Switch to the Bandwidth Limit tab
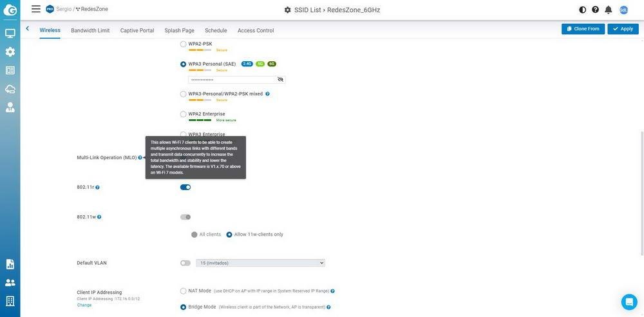This screenshot has height=317, width=644. [x=90, y=30]
